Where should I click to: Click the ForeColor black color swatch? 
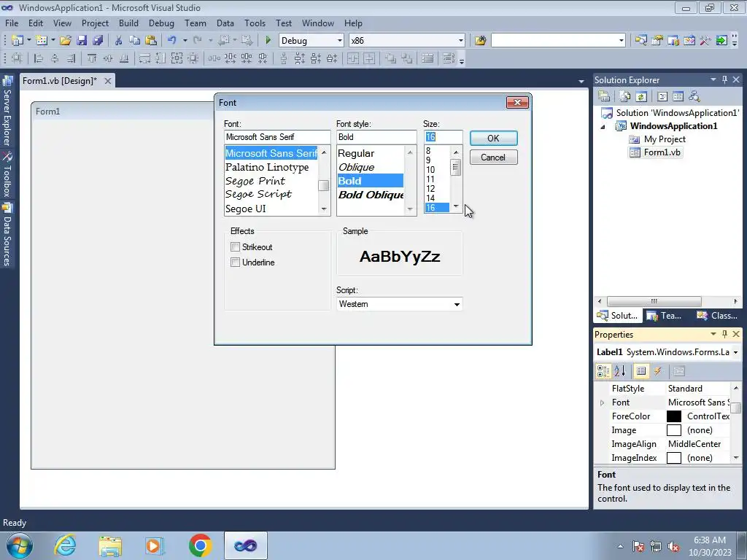pos(673,416)
